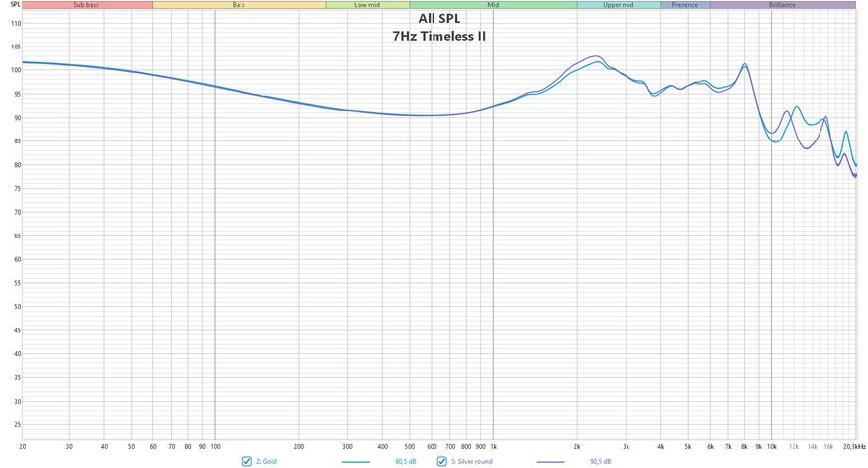Click the SPL axis label in corner
Image resolution: width=868 pixels, height=468 pixels.
coord(15,4)
